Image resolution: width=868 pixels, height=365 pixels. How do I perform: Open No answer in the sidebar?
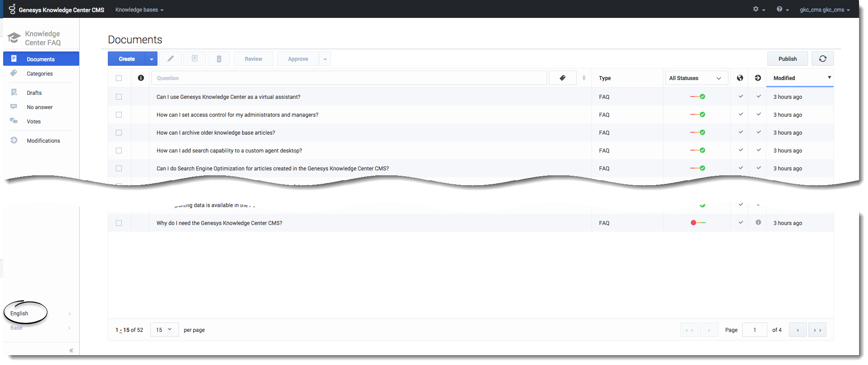click(40, 107)
